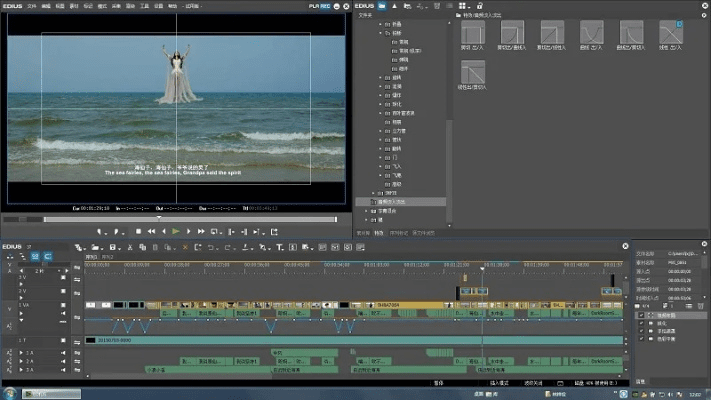711x400 pixels.
Task: Click the Fast Forward button in the player
Action: (200, 231)
